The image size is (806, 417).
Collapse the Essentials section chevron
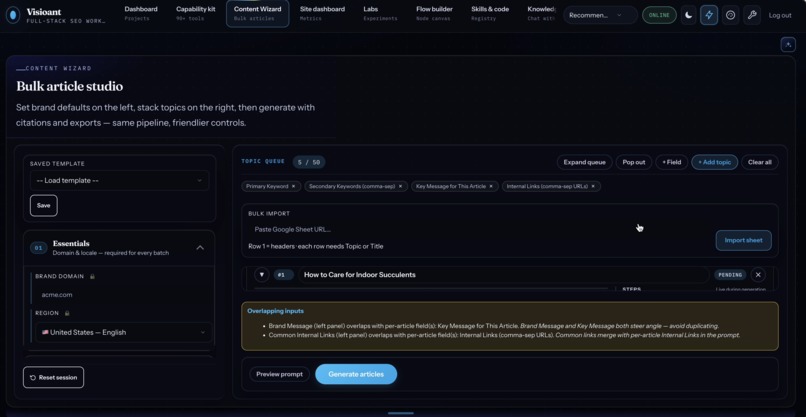(200, 247)
